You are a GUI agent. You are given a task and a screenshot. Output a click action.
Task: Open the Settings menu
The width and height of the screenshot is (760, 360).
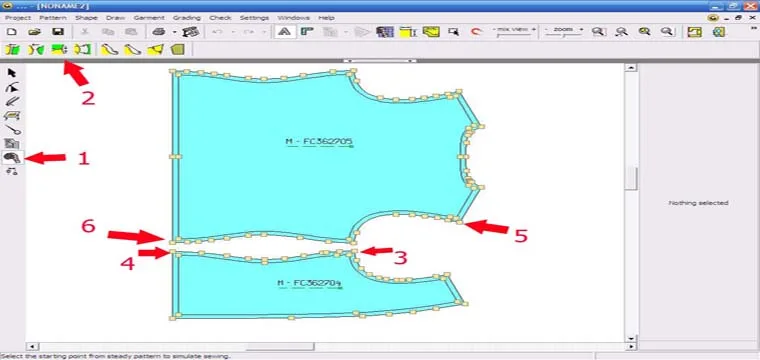tap(254, 18)
